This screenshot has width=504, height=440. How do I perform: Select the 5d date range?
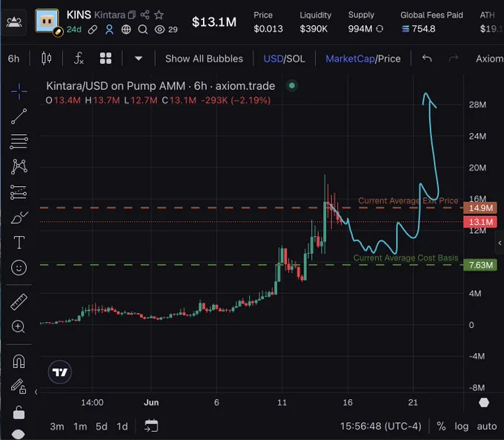(x=102, y=427)
